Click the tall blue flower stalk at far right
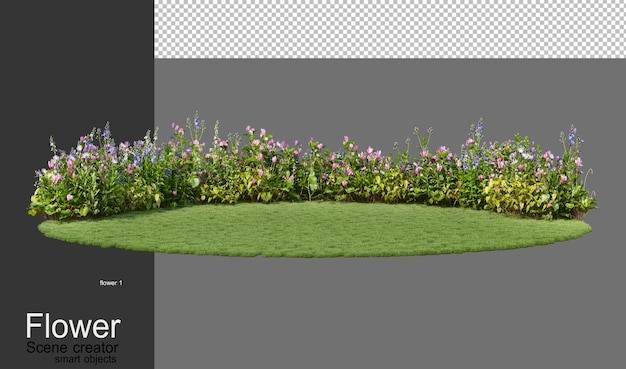 pyautogui.click(x=573, y=136)
